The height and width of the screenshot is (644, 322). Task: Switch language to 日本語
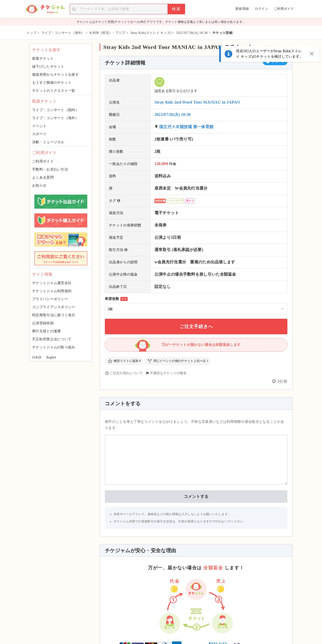[37, 357]
